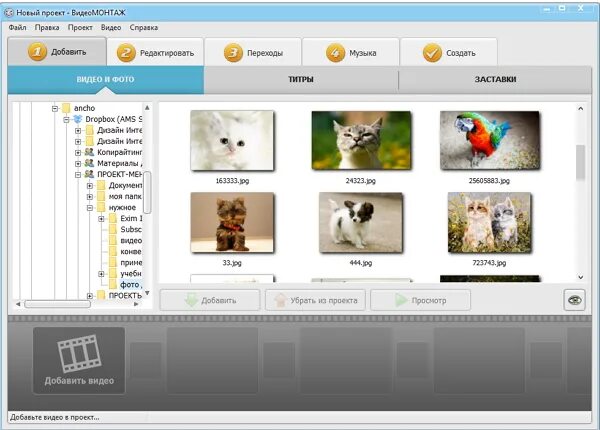Click the folder tree scroll up arrow

pos(147,108)
